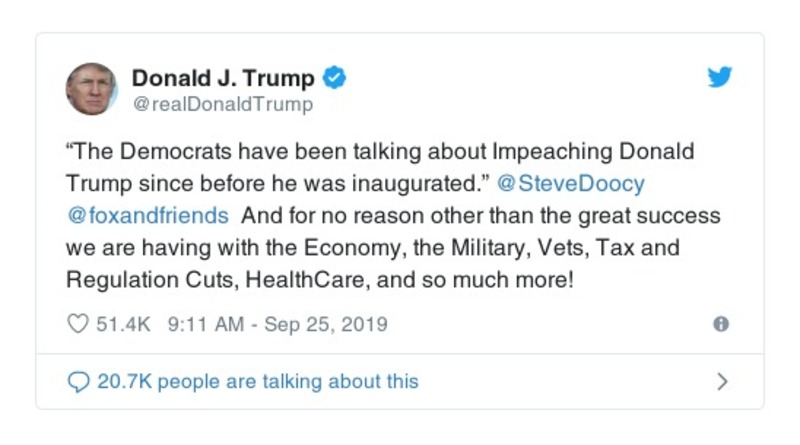800x445 pixels.
Task: Open the @foxandfriends mention
Action: click(148, 215)
